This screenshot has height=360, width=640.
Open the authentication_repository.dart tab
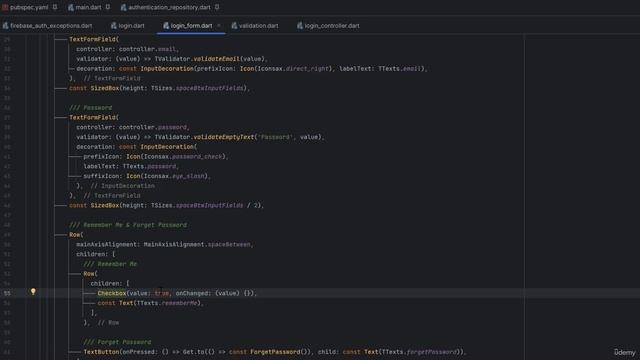169,7
